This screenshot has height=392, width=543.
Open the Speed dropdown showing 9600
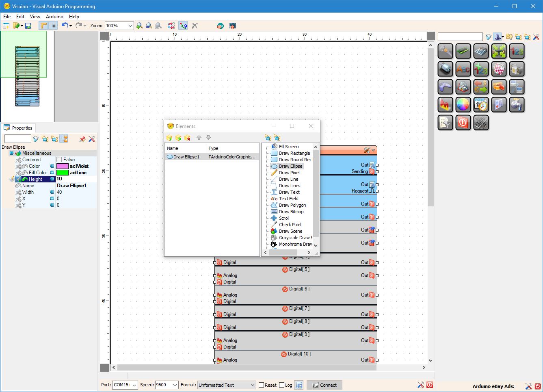tap(176, 385)
